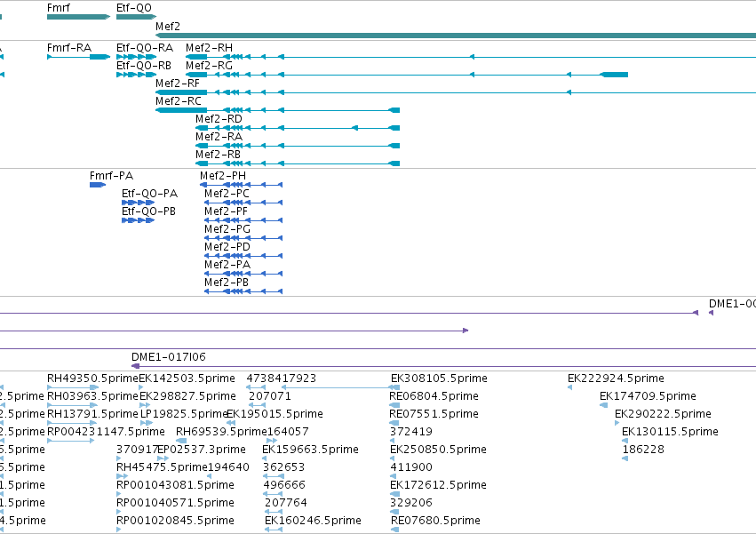
Task: Select the Mef2-PC protein label
Action: click(227, 194)
